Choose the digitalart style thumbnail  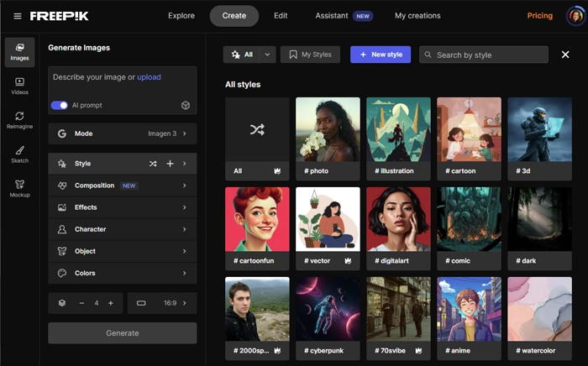point(398,220)
